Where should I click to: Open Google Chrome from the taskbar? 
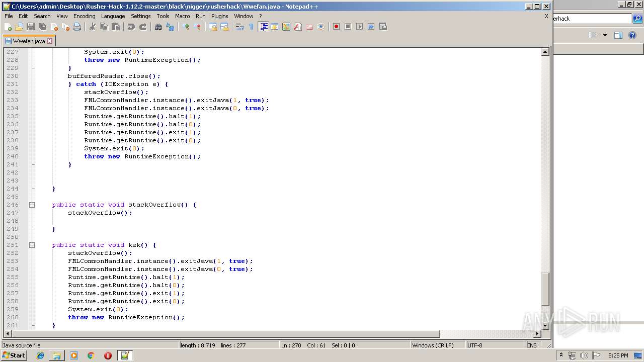91,355
